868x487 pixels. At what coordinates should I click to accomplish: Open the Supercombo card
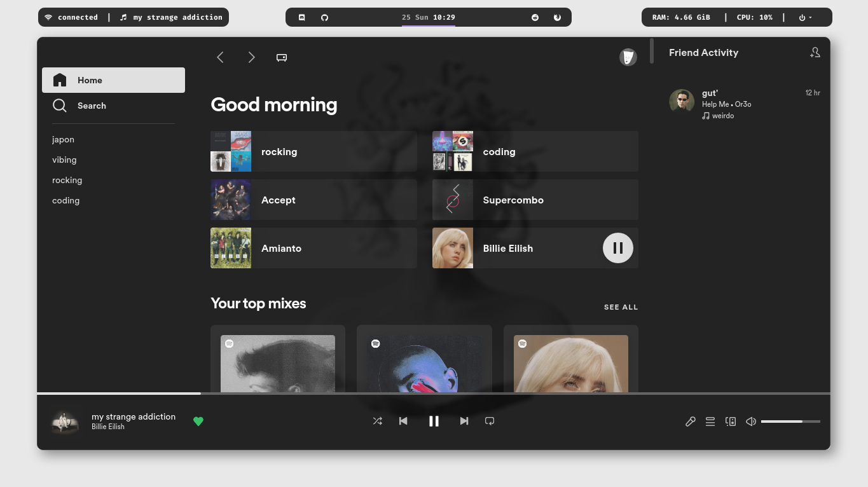pos(535,200)
